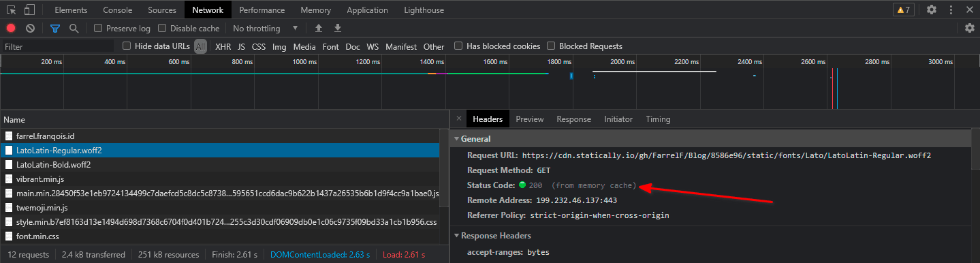
Task: Stop recording network log
Action: (x=11, y=29)
